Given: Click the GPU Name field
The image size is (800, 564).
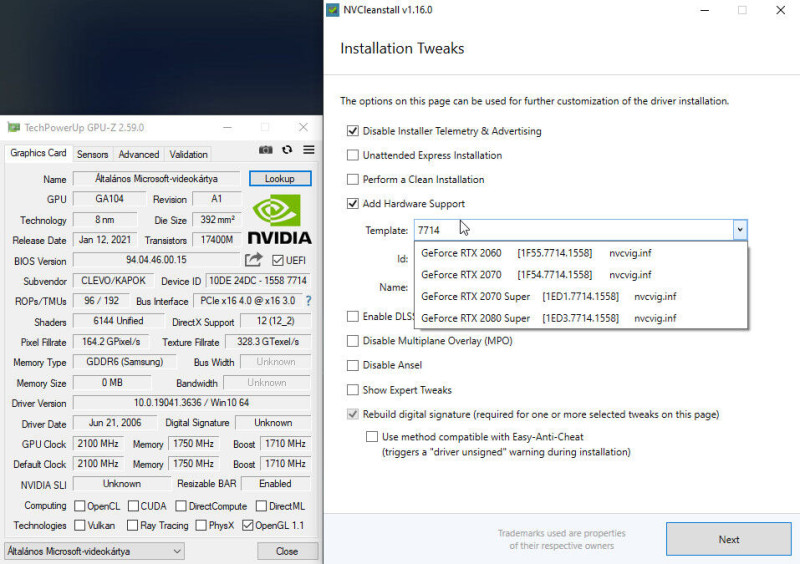Looking at the screenshot, I should [x=156, y=179].
